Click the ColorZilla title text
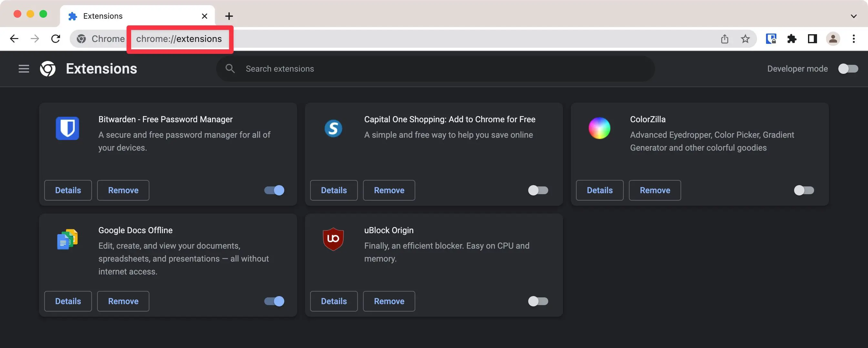868x348 pixels. [x=648, y=119]
